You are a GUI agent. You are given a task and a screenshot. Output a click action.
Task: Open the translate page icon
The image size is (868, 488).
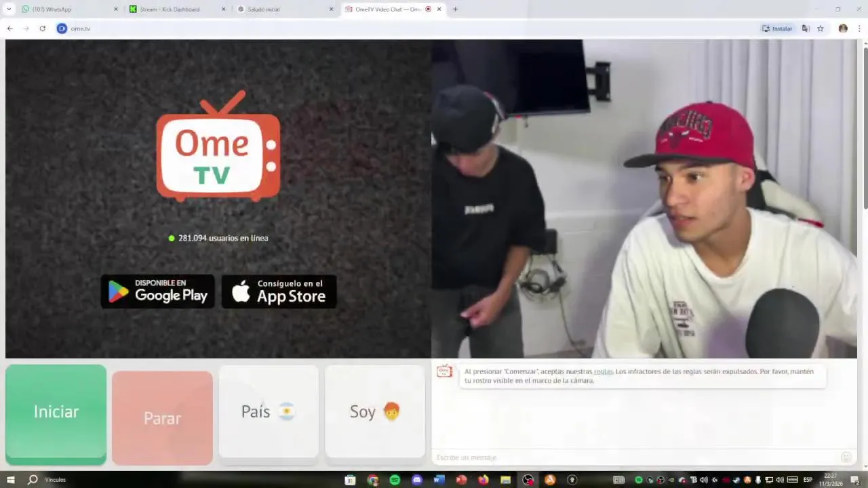pos(806,28)
